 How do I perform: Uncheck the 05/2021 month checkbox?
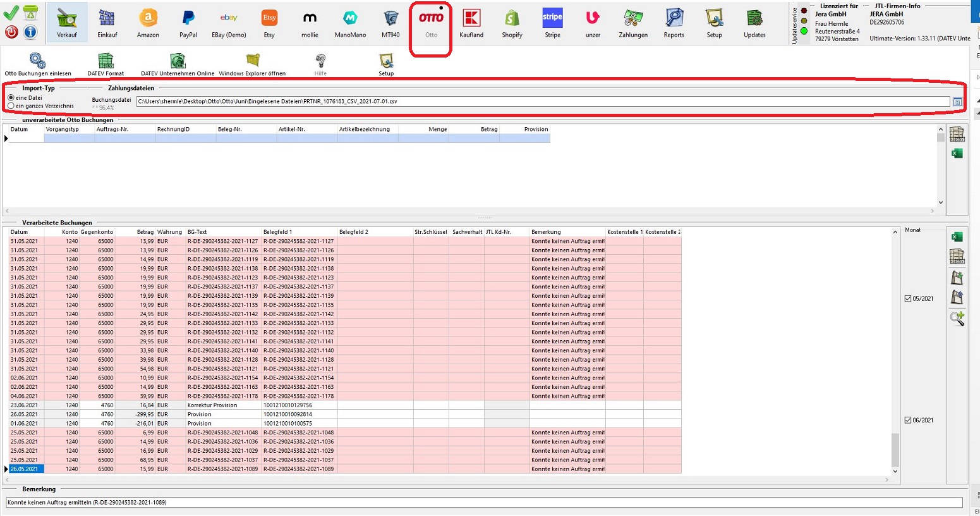point(908,298)
